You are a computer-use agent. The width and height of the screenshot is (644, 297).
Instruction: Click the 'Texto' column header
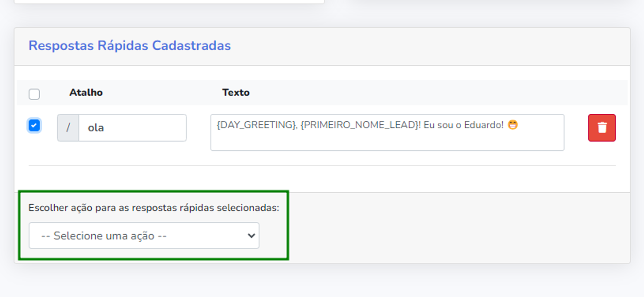pos(236,93)
